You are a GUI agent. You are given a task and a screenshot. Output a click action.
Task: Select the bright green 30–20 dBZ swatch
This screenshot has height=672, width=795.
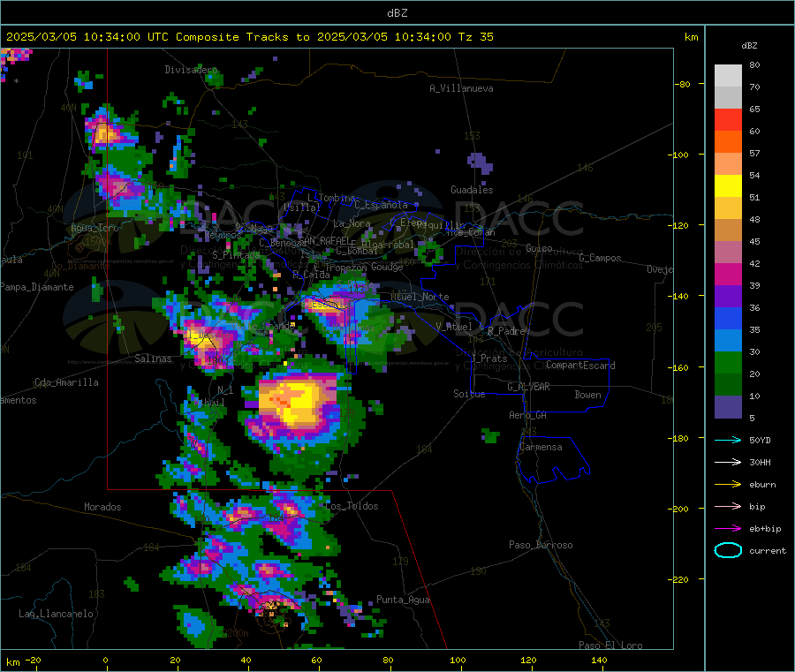tap(728, 363)
